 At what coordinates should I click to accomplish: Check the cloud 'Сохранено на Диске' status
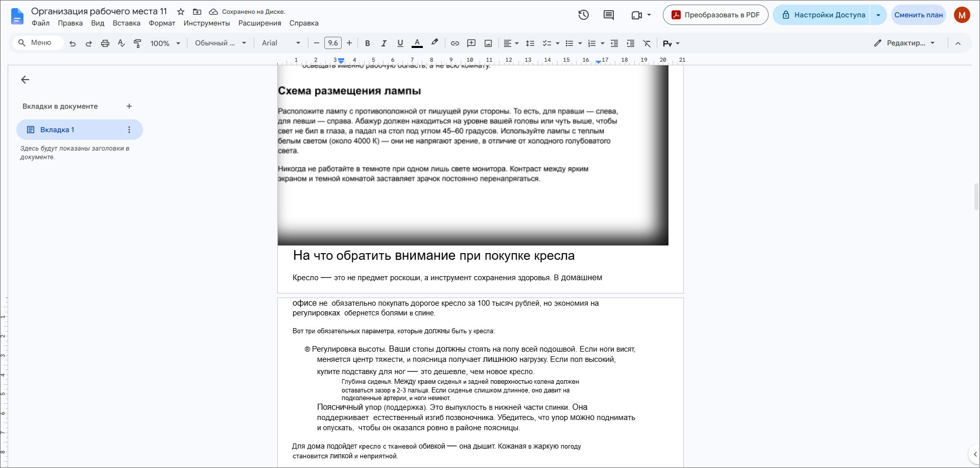(x=247, y=11)
